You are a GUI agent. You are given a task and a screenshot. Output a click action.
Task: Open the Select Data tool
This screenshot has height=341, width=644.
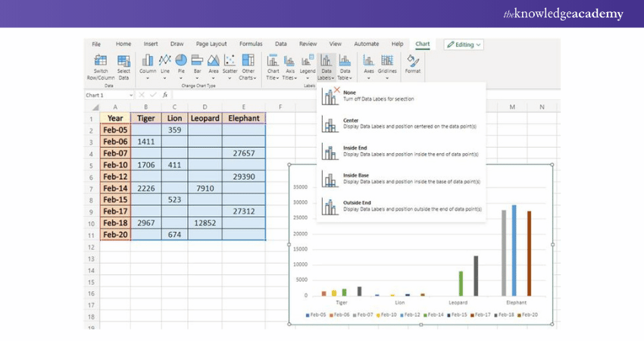(x=123, y=61)
